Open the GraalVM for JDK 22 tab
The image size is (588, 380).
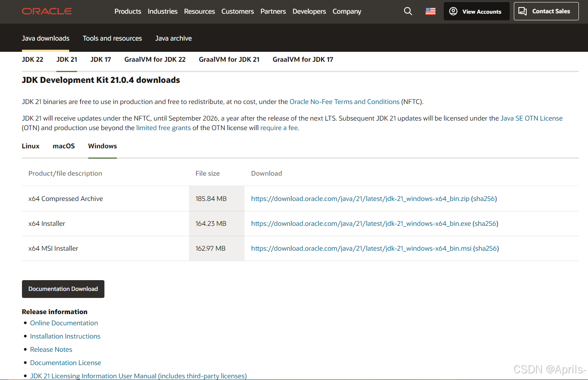pyautogui.click(x=155, y=59)
